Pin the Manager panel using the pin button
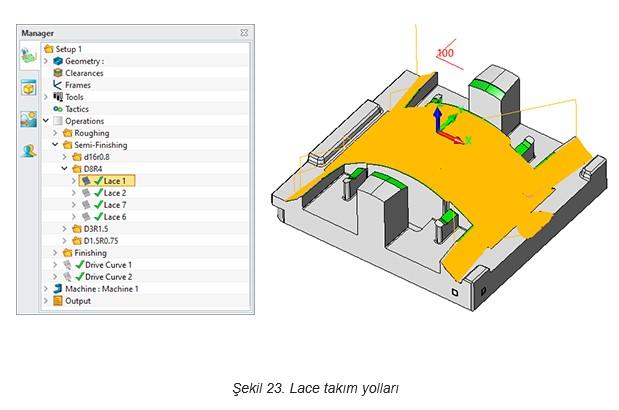Image resolution: width=619 pixels, height=410 pixels. coord(243,33)
